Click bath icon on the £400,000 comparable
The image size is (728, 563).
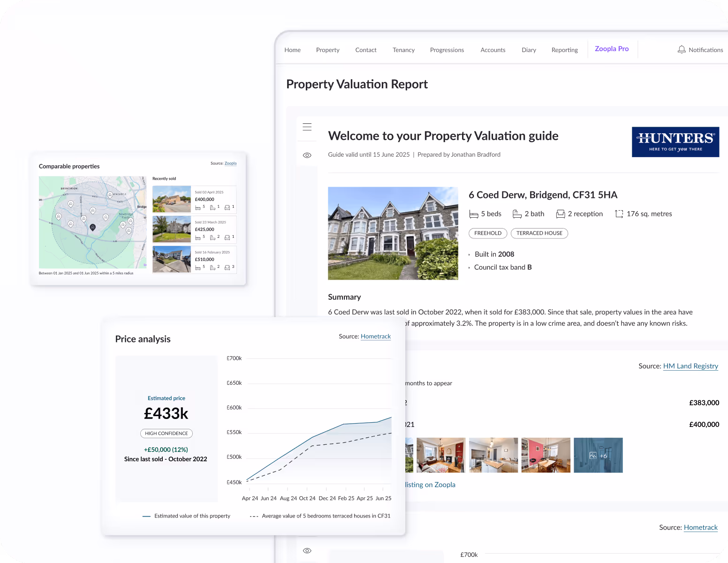coord(212,207)
